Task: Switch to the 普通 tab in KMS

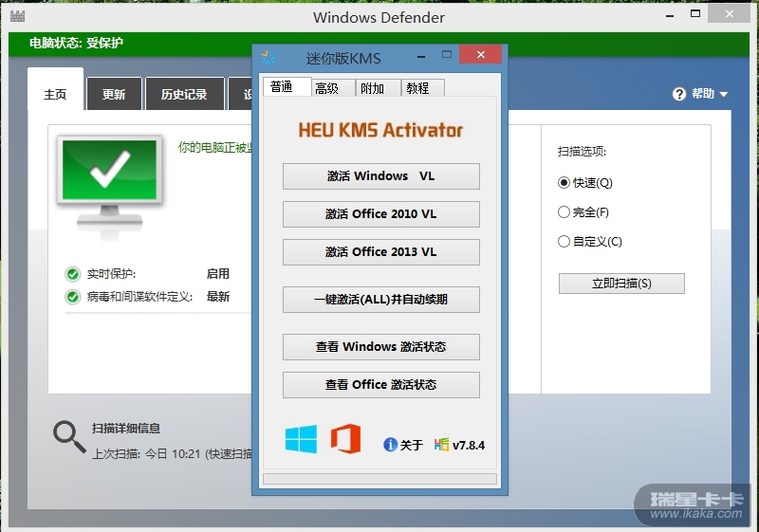Action: point(287,86)
